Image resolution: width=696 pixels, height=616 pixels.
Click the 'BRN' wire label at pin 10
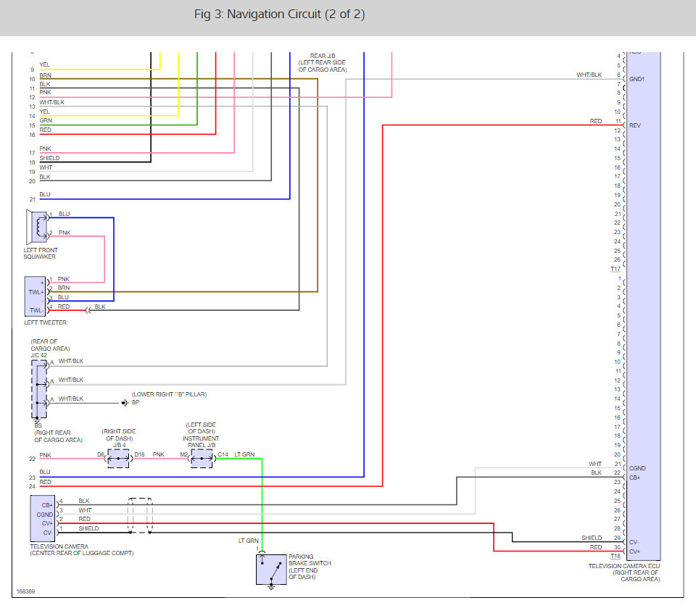[x=45, y=75]
